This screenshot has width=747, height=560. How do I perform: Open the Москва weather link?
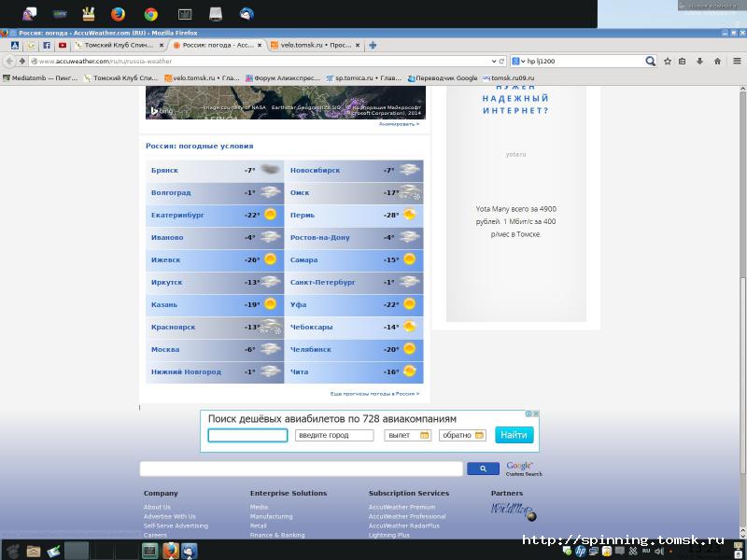(x=164, y=349)
